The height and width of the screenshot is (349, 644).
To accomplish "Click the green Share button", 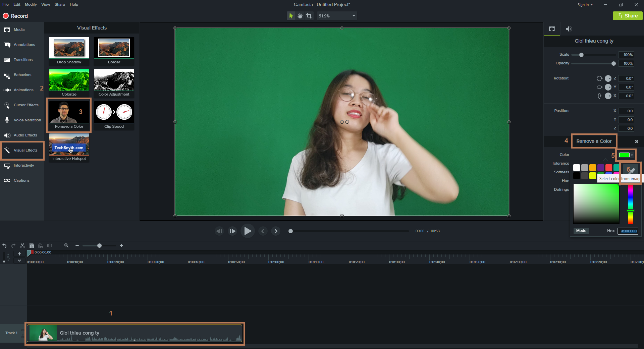I will pos(628,16).
